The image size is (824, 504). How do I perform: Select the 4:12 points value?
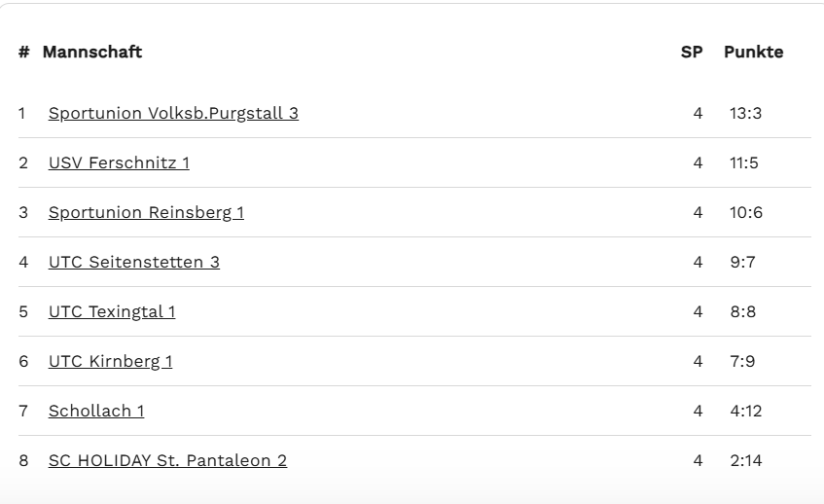pos(746,411)
